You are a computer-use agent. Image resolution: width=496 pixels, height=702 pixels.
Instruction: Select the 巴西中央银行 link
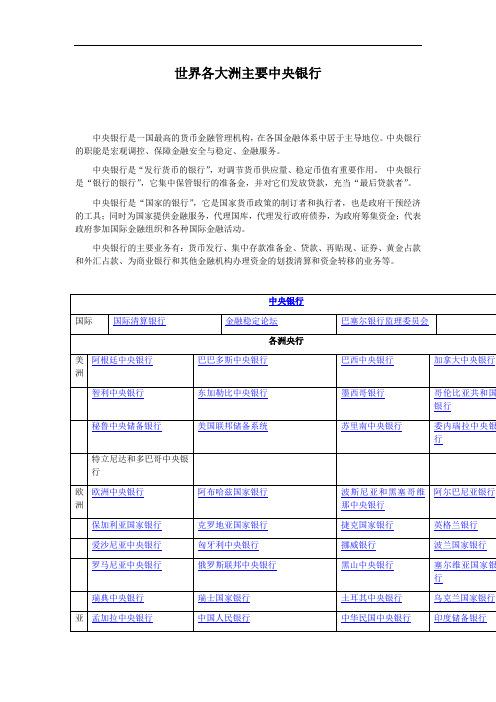(367, 360)
